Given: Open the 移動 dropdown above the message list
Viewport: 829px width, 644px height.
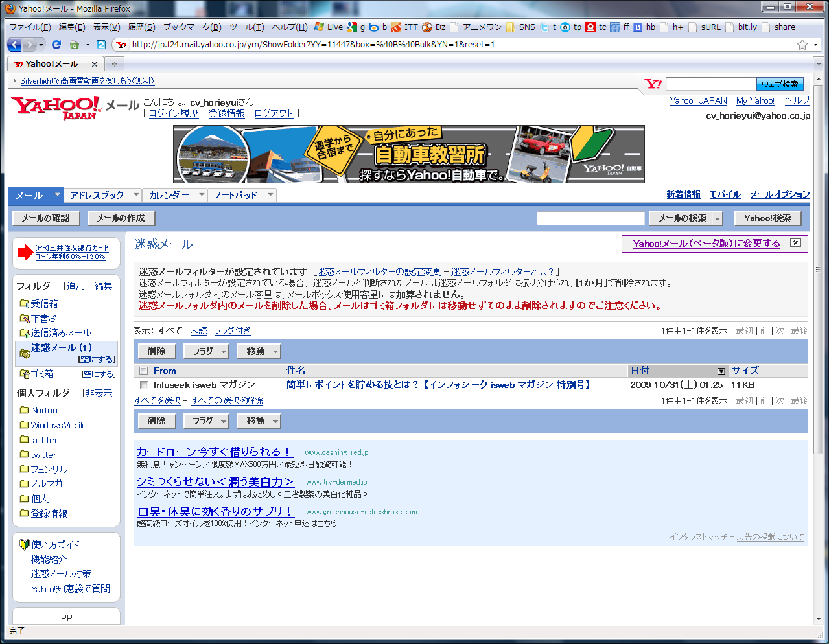Looking at the screenshot, I should click(x=275, y=351).
